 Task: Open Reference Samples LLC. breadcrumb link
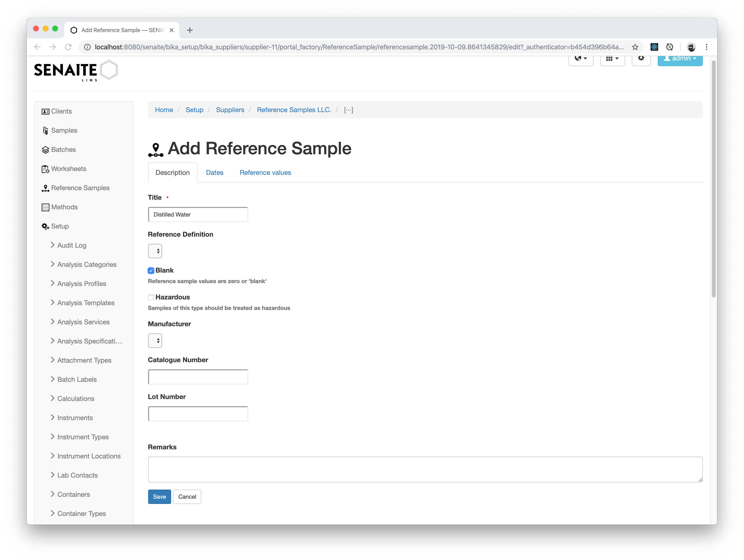pos(294,110)
